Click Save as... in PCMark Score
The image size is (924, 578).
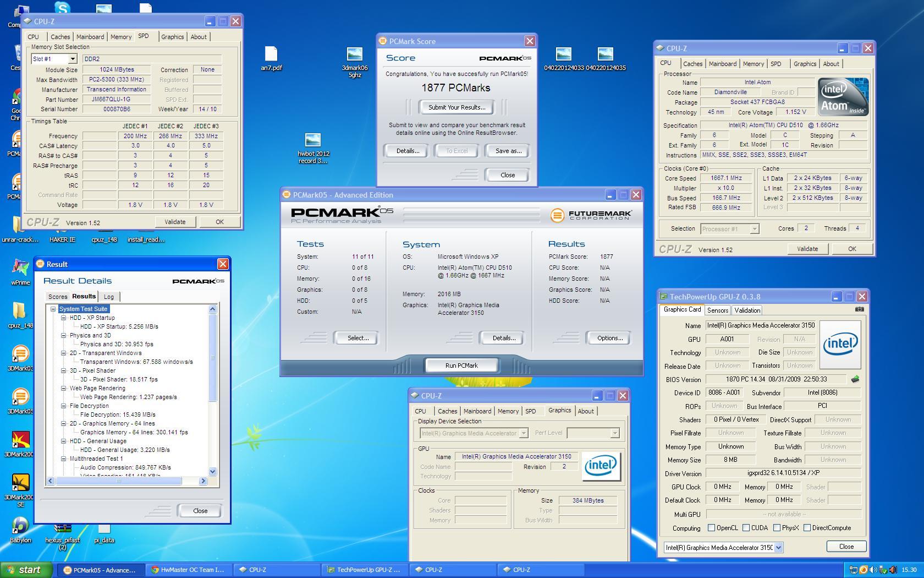pos(508,151)
